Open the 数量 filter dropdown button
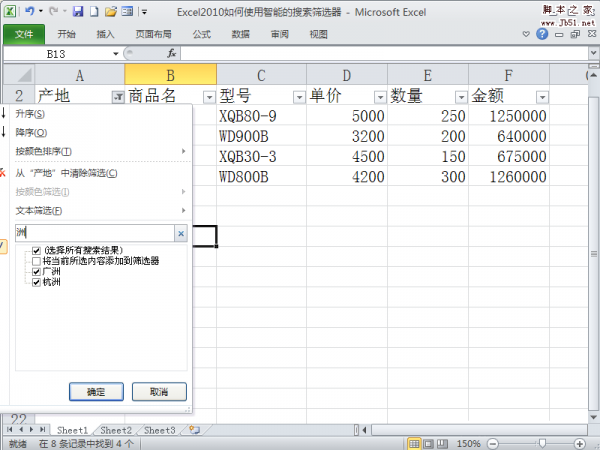The image size is (600, 450). (x=461, y=97)
